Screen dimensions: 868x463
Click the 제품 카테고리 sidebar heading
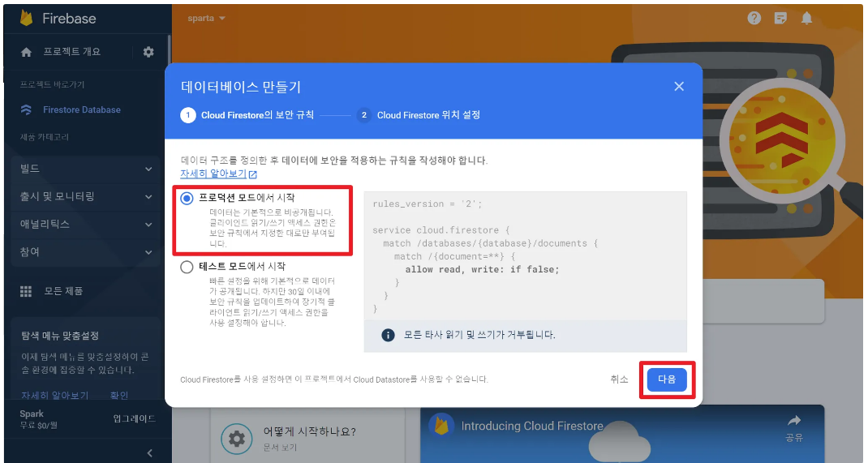pos(45,137)
